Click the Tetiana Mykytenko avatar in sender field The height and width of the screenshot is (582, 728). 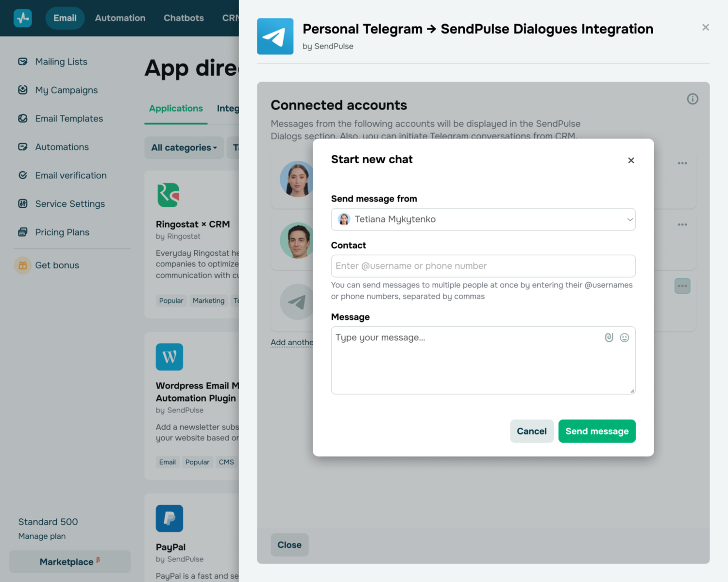point(344,219)
